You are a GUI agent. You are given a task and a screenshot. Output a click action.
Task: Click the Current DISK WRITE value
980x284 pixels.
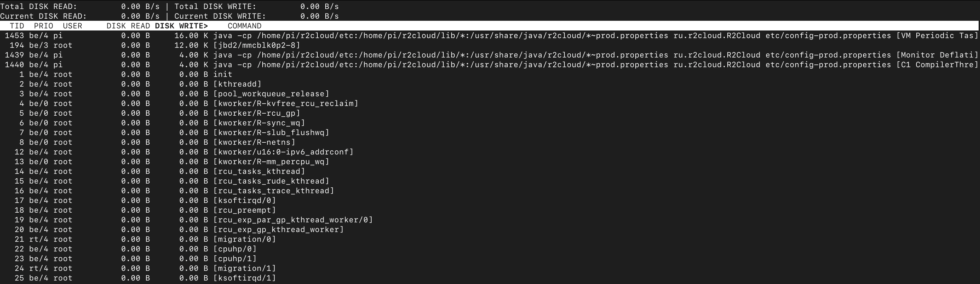319,16
